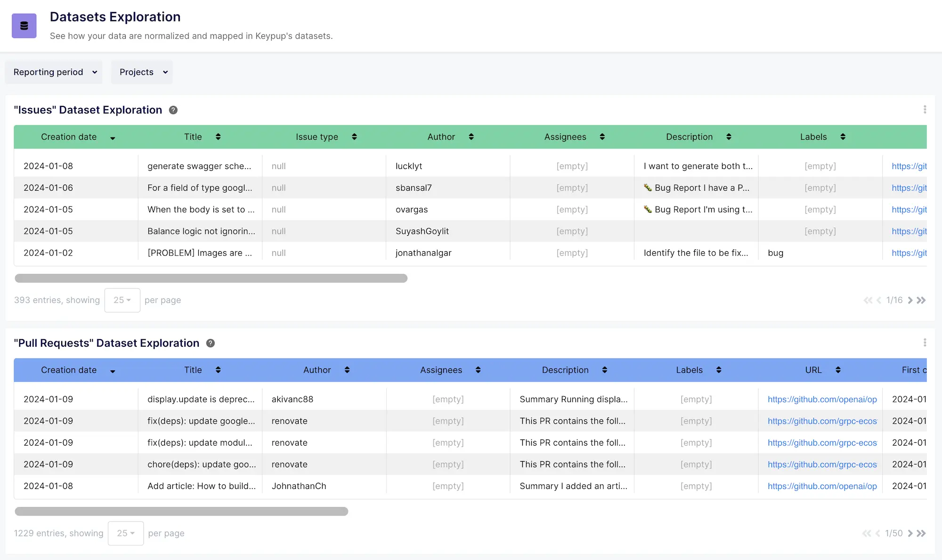Jump to the last Pull Requests page

click(x=921, y=533)
